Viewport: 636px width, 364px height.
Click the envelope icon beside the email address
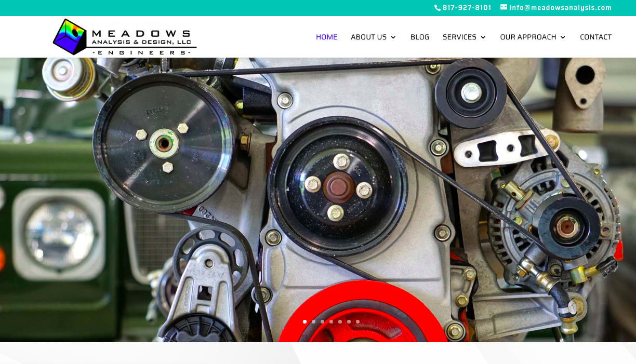504,7
